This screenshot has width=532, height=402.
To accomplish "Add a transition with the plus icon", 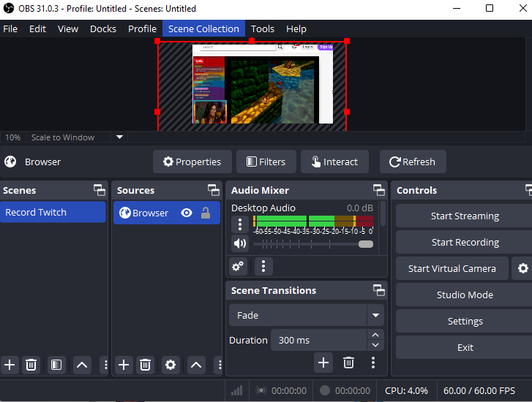I will 323,363.
